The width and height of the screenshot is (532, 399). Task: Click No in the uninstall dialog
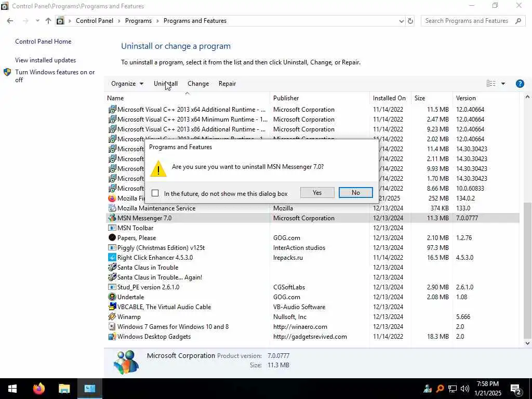[x=355, y=193]
